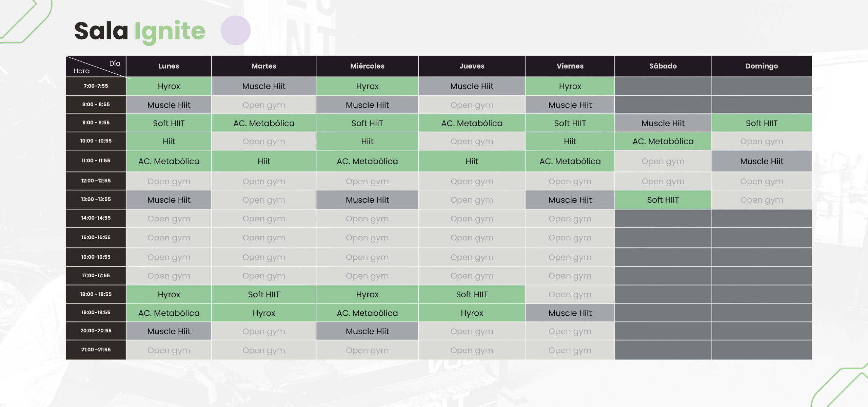Click Muscle Hiit on Viernes at 19:00
The height and width of the screenshot is (407, 868).
click(x=570, y=313)
